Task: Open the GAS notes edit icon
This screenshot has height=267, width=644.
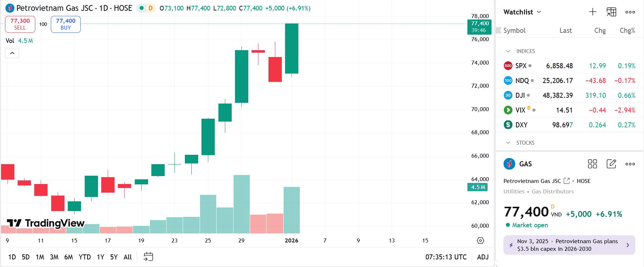Action: (611, 164)
